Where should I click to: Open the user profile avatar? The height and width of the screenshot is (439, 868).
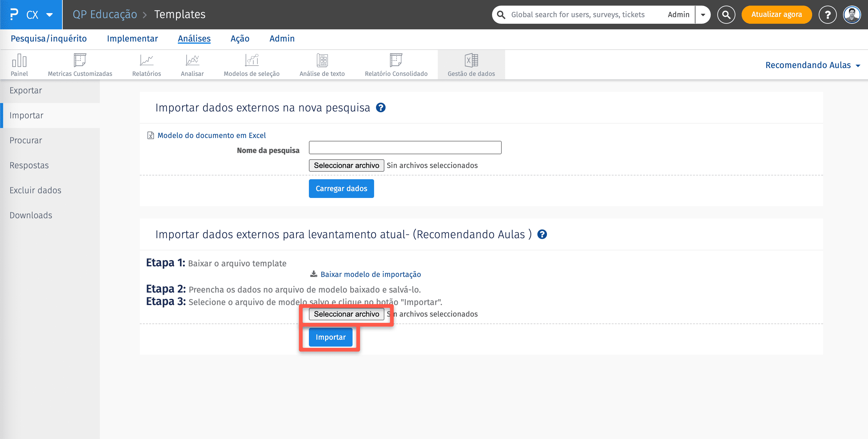click(x=852, y=15)
